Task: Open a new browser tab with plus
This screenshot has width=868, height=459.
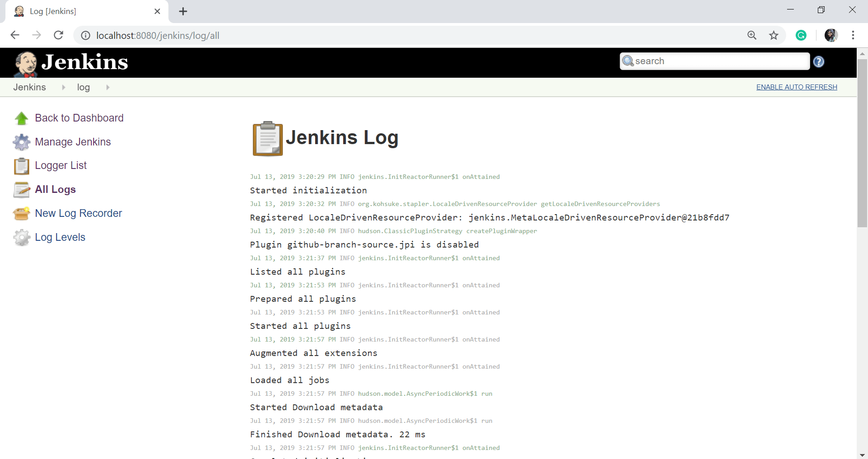Action: 183,11
